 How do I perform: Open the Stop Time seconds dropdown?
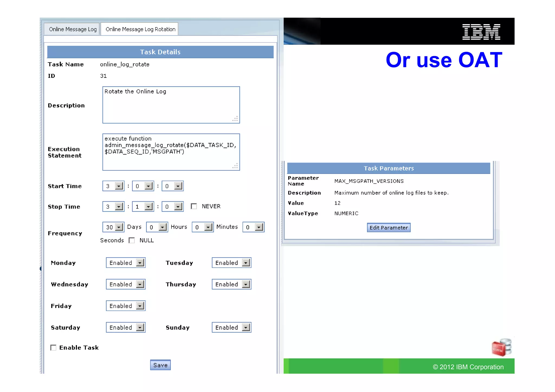point(172,207)
